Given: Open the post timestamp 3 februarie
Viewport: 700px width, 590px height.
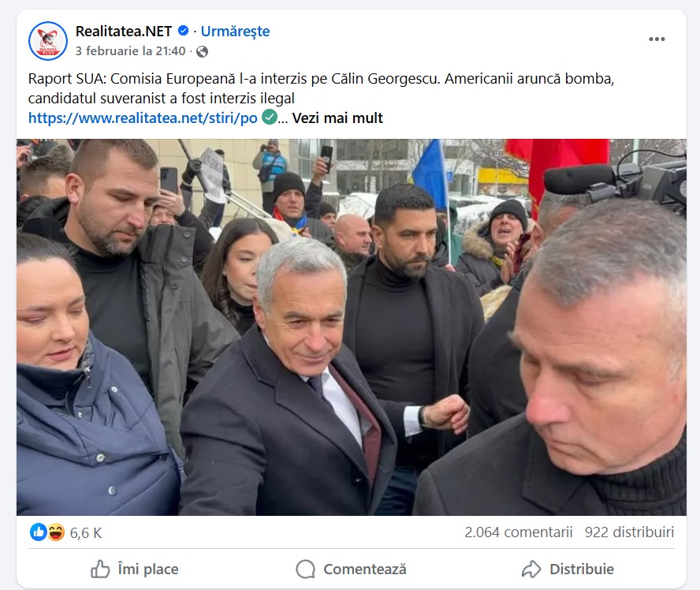Looking at the screenshot, I should click(130, 51).
